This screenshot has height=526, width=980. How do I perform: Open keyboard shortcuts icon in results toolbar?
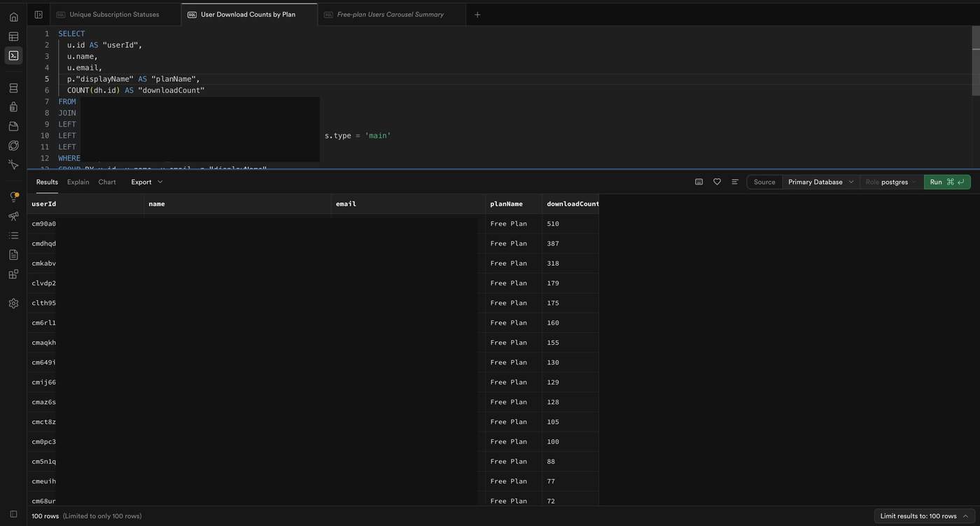699,182
